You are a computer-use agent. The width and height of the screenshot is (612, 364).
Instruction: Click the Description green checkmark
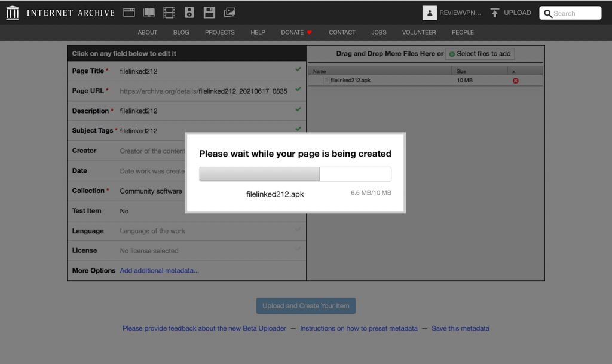click(298, 109)
